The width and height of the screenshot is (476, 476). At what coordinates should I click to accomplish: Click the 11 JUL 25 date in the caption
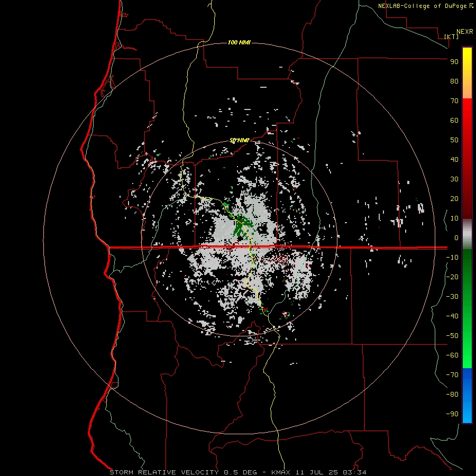(317, 472)
